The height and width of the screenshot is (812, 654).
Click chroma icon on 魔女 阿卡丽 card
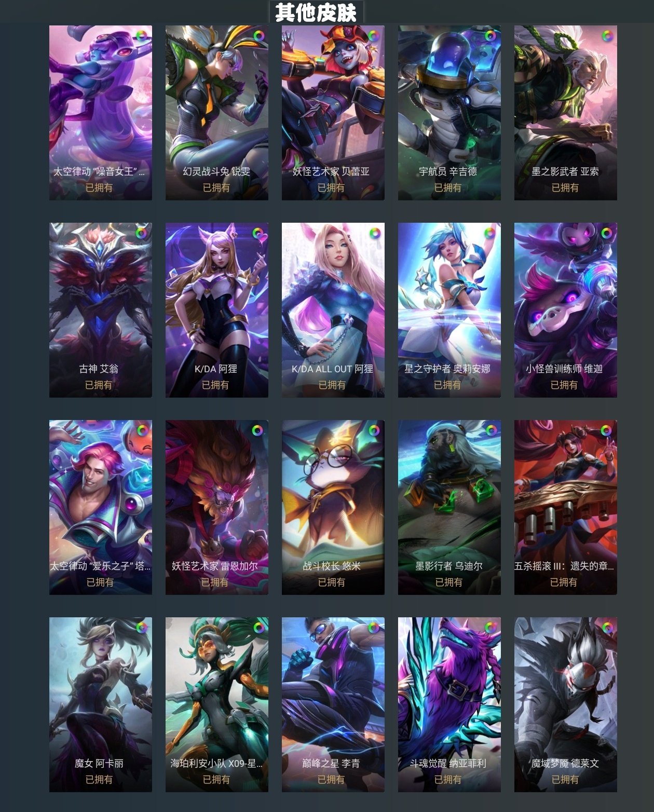(x=142, y=628)
